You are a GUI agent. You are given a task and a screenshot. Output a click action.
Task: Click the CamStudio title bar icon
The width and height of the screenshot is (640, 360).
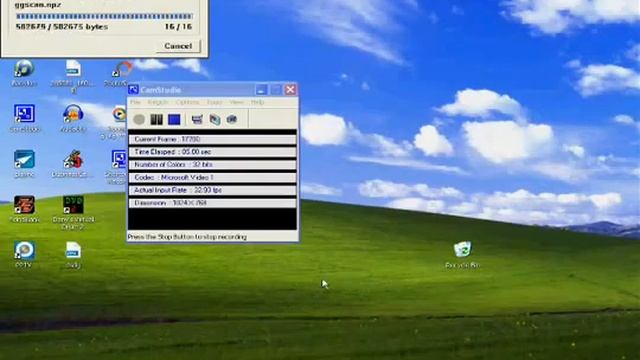(133, 90)
